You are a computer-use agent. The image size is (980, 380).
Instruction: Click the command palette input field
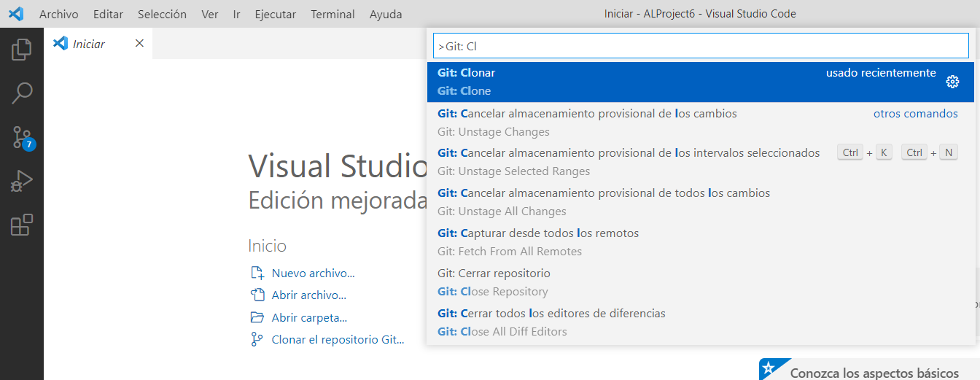(701, 46)
